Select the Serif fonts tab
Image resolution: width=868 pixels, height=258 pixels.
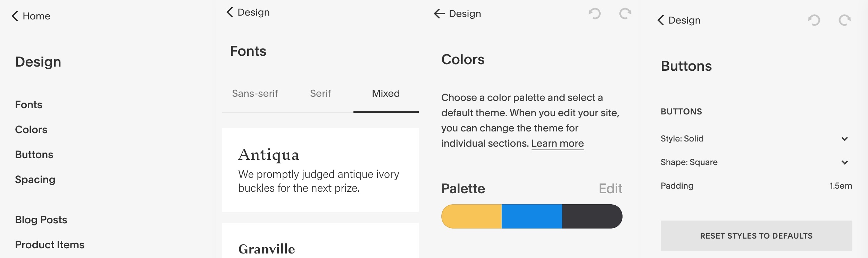pos(320,94)
